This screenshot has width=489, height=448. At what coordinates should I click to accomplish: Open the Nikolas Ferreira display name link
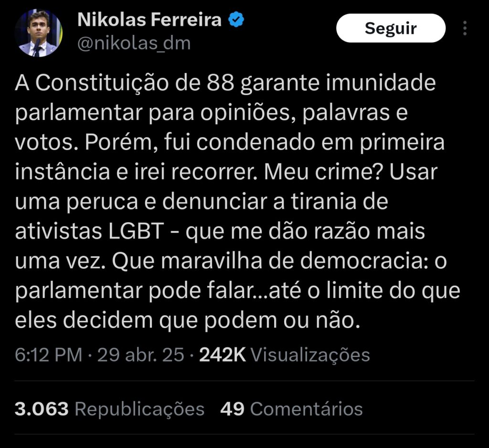pos(149,20)
